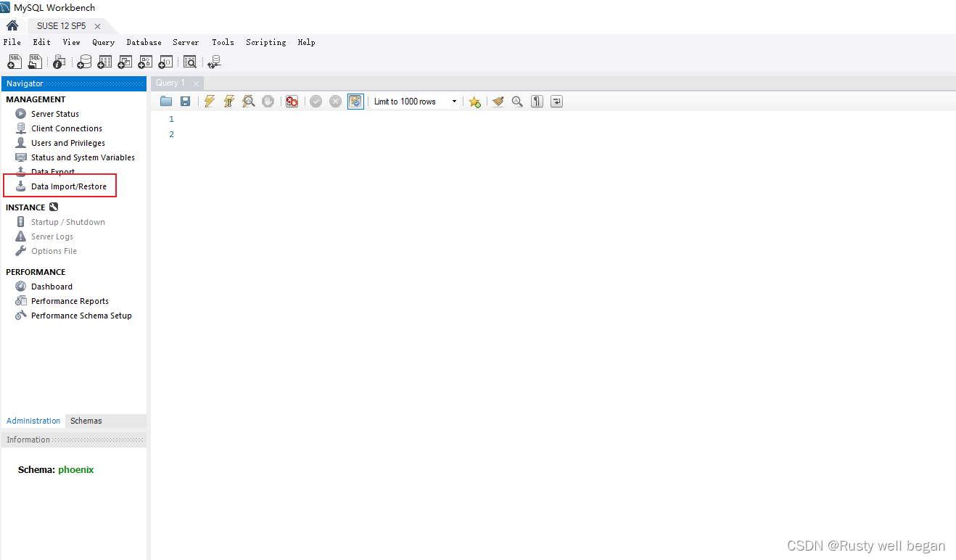Create a new table icon

pos(104,62)
